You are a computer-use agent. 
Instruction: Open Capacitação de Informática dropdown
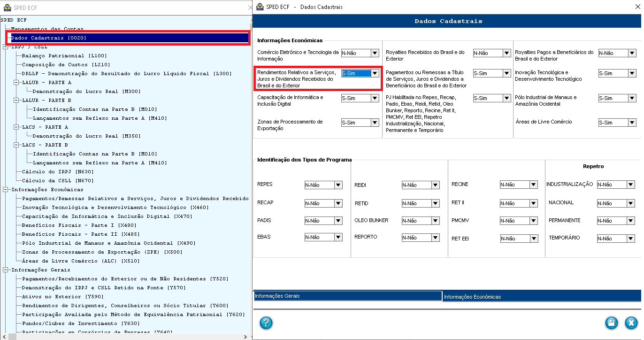[375, 98]
